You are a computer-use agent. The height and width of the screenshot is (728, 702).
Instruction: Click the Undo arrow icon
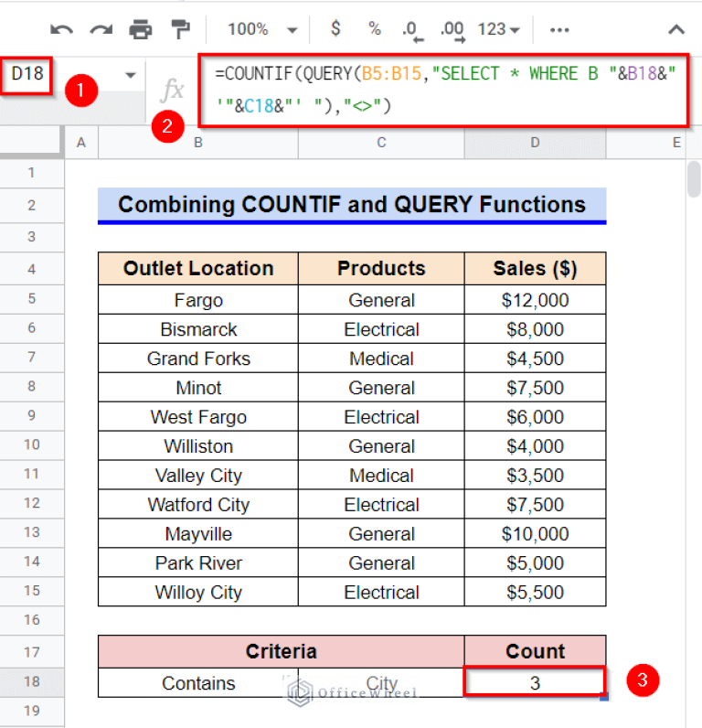click(x=61, y=29)
